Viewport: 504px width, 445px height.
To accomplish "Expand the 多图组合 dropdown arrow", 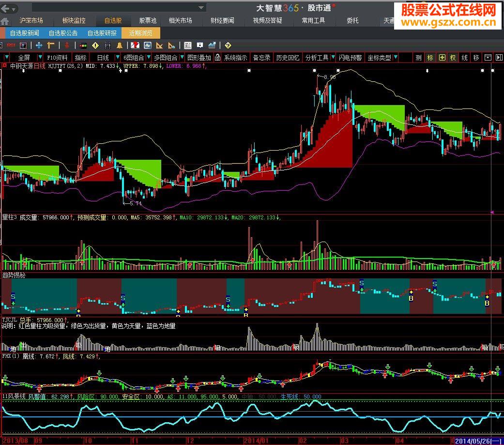I will tap(182, 57).
